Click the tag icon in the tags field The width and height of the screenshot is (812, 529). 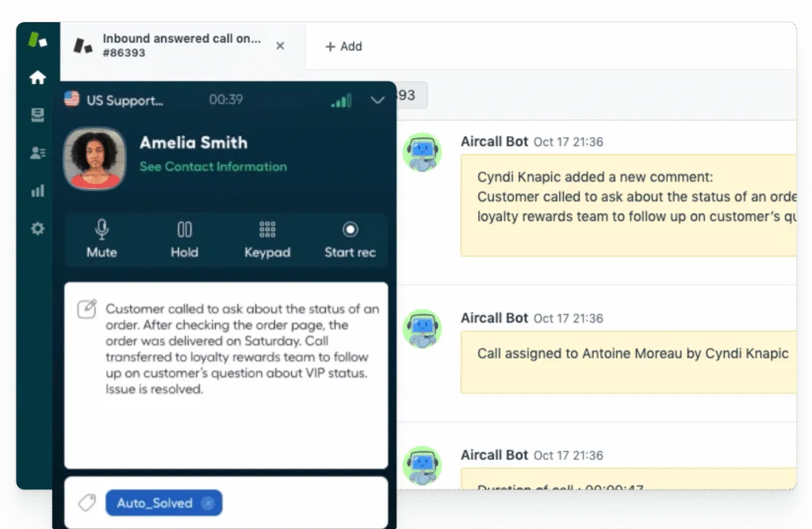click(x=87, y=503)
